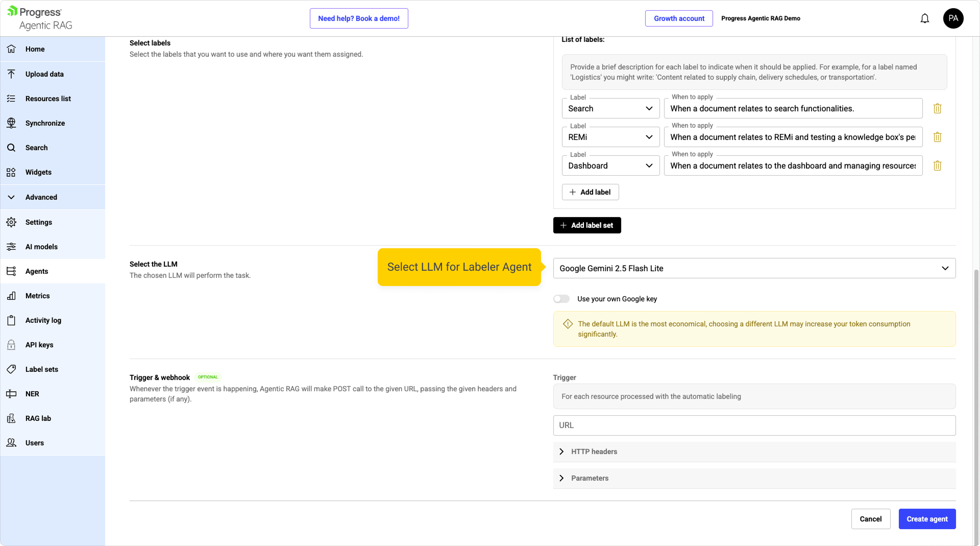Expand the Parameters section

pos(590,478)
